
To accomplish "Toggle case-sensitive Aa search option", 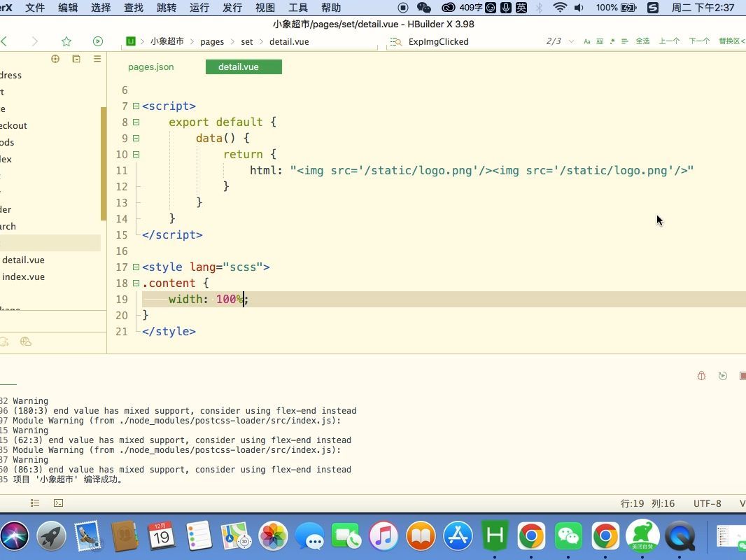I will (587, 41).
